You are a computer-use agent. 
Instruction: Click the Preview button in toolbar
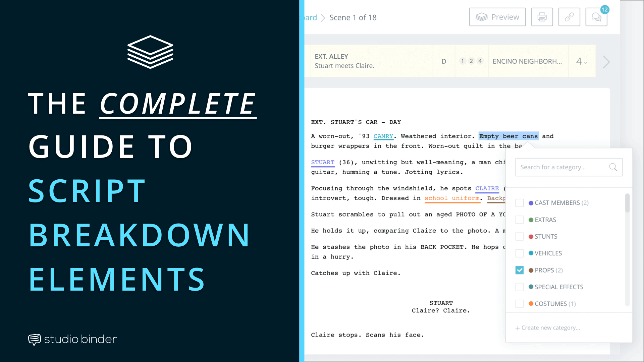pos(498,17)
